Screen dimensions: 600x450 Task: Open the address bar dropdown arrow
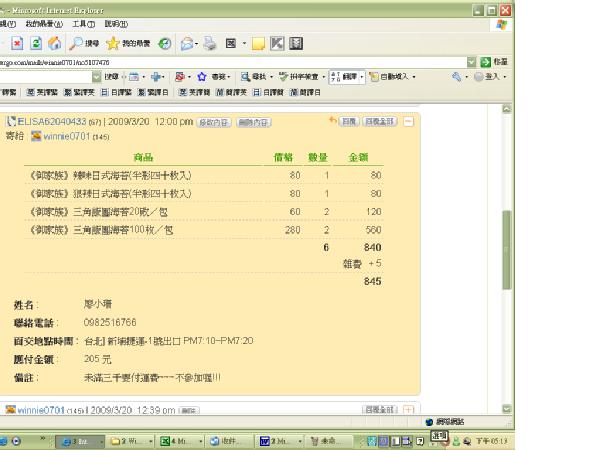471,62
